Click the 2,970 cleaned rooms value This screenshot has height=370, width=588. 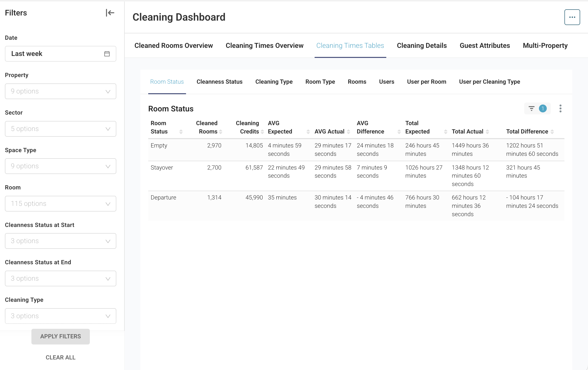pos(214,145)
